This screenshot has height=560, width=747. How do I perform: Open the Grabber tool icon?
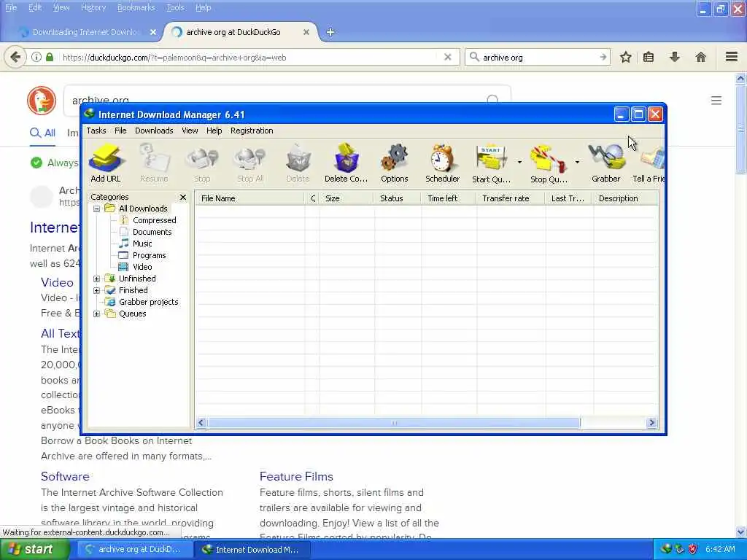(x=606, y=163)
